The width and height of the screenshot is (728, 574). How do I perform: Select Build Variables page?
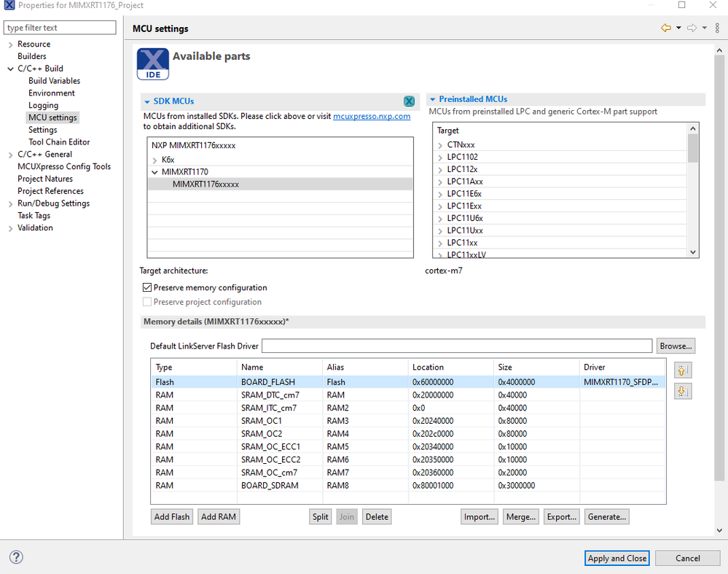[x=55, y=81]
